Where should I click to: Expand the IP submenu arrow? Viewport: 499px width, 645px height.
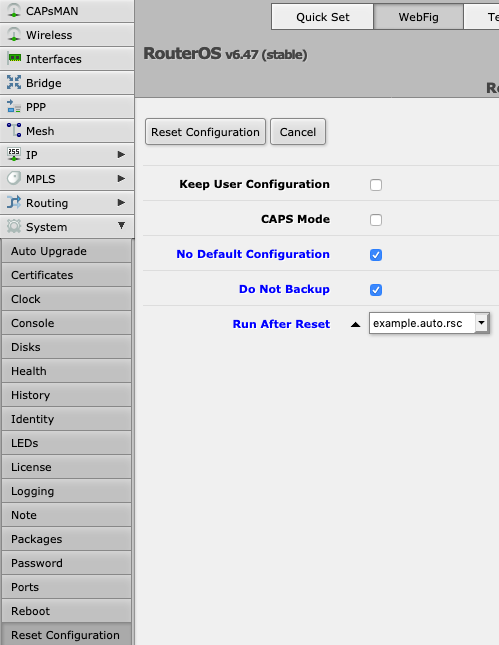click(121, 154)
